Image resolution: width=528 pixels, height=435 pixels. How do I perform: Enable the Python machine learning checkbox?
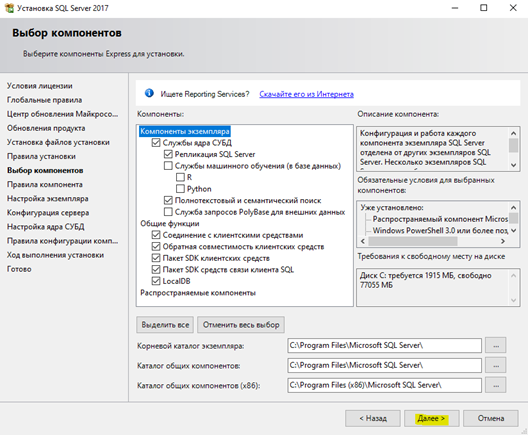[180, 189]
